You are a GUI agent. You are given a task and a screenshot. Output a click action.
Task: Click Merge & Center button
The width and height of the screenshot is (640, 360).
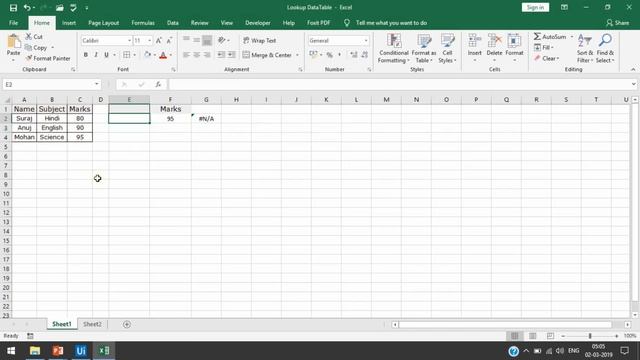pos(267,55)
